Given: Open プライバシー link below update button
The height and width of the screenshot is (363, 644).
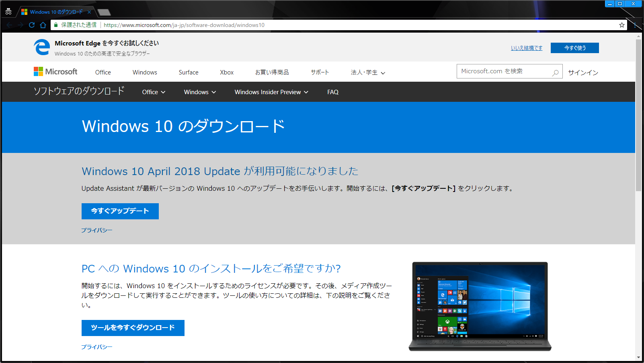Looking at the screenshot, I should pyautogui.click(x=97, y=230).
